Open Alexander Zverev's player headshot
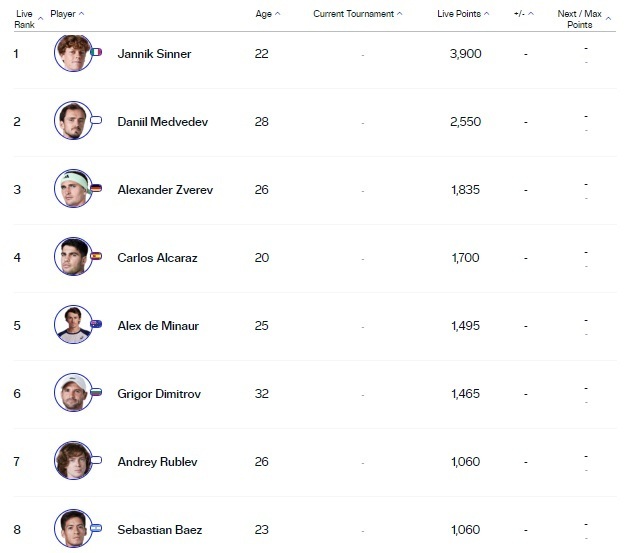Screen dimensions: 629x553 [71, 189]
